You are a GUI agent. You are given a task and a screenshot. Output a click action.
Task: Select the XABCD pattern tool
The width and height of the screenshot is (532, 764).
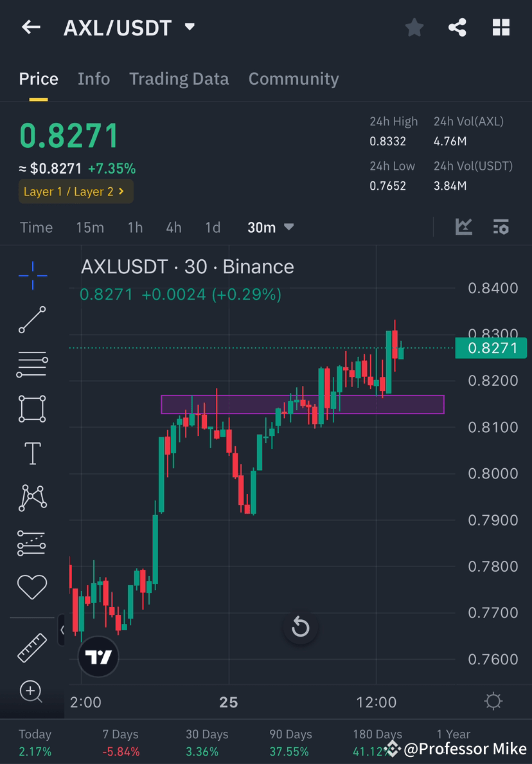click(32, 497)
